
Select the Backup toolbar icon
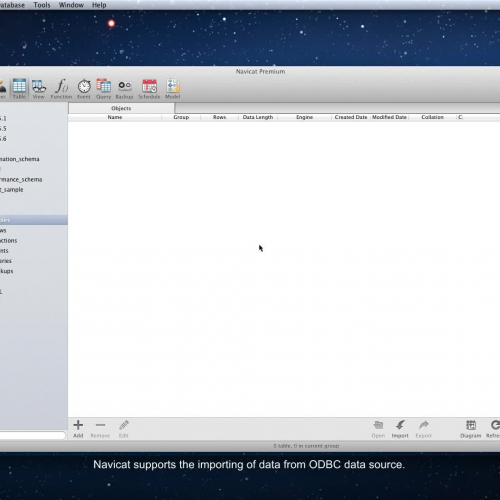[x=124, y=89]
